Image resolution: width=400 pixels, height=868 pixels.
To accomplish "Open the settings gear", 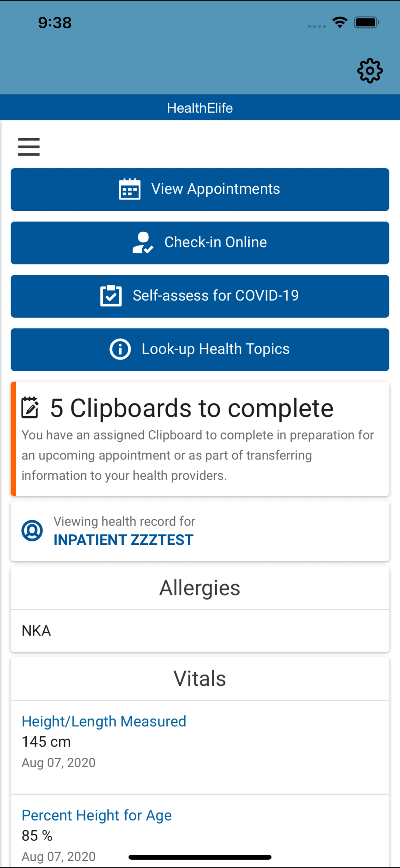I will pyautogui.click(x=370, y=71).
